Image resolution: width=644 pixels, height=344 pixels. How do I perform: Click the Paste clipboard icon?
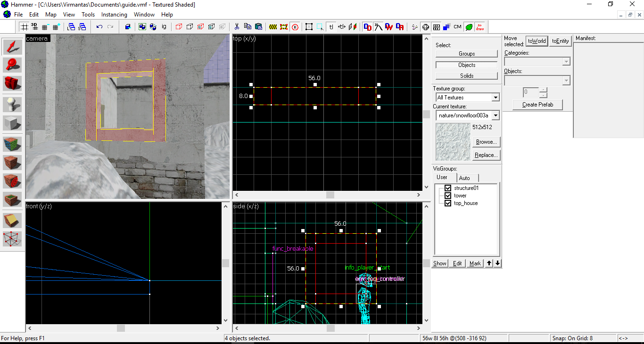coord(258,27)
